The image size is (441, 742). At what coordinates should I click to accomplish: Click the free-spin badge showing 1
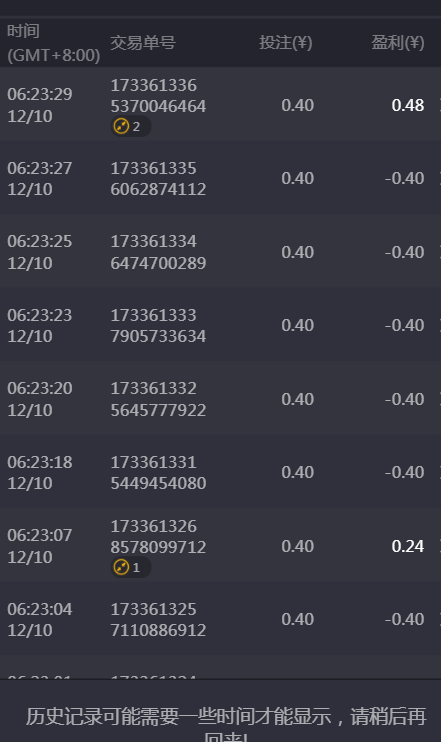pos(131,567)
